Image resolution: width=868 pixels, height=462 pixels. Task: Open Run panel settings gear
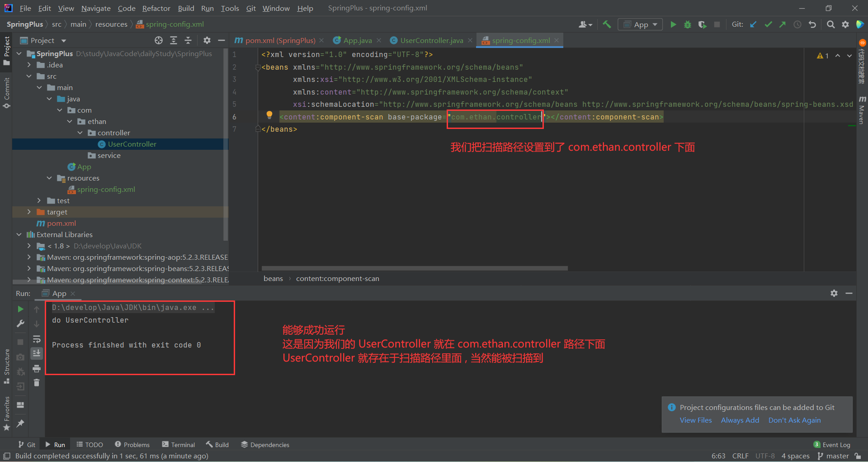pyautogui.click(x=834, y=293)
